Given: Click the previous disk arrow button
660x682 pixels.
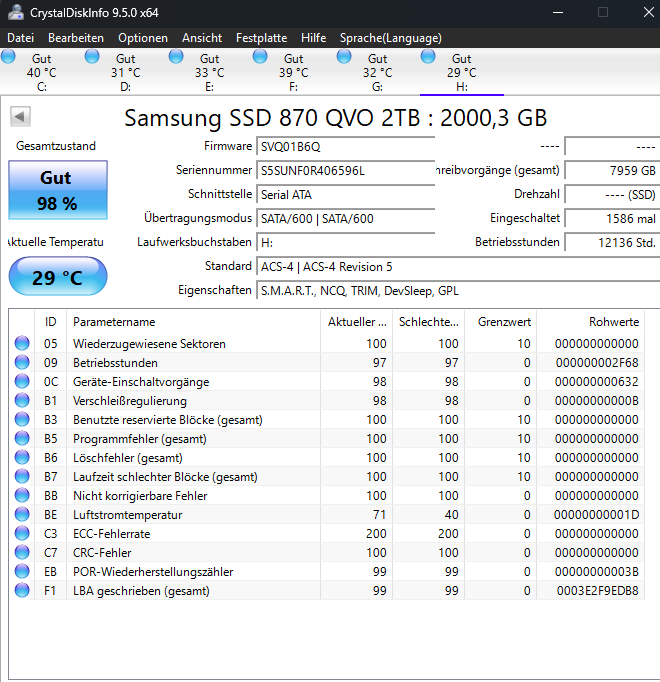Looking at the screenshot, I should coord(20,117).
